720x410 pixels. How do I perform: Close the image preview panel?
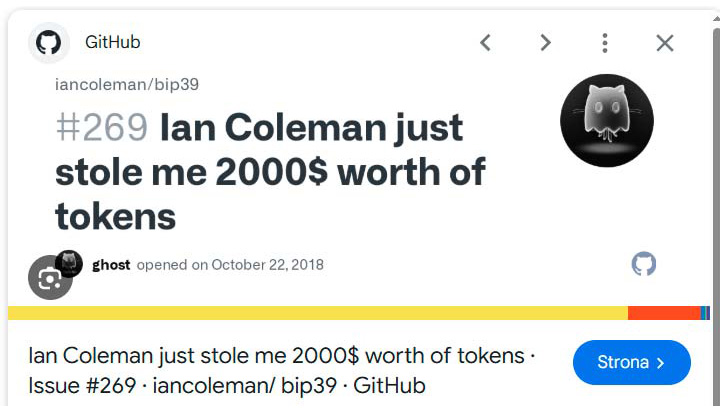click(665, 42)
